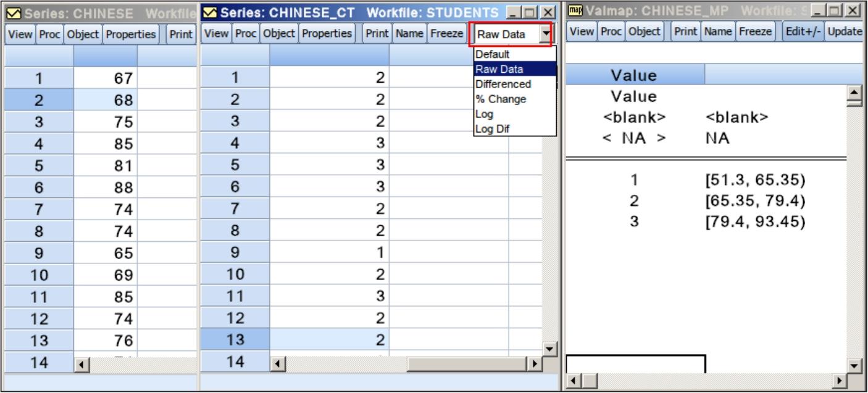Click the < NA > value entry in Valmap
868x393 pixels.
coord(635,139)
